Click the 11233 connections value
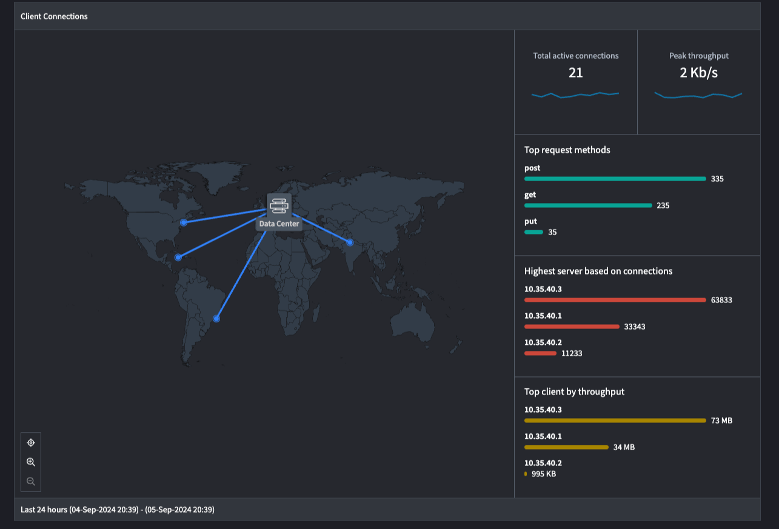 point(572,353)
